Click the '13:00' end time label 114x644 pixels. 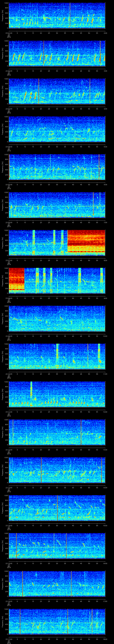[105, 450]
